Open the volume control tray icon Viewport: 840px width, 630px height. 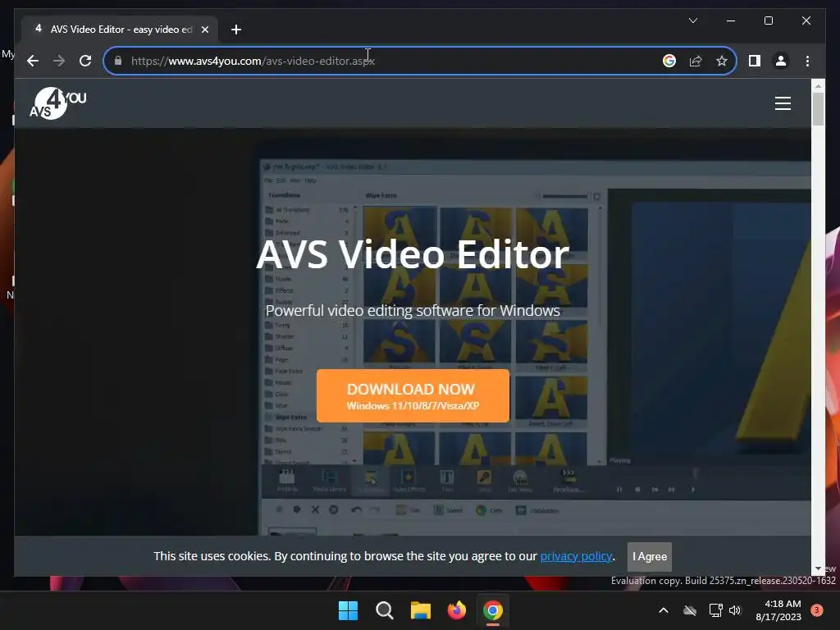tap(735, 610)
